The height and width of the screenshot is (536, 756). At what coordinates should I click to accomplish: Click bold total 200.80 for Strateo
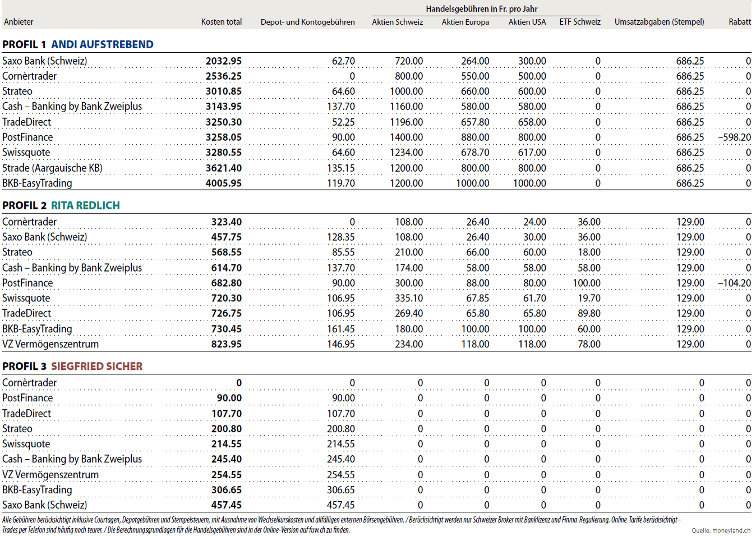click(227, 429)
